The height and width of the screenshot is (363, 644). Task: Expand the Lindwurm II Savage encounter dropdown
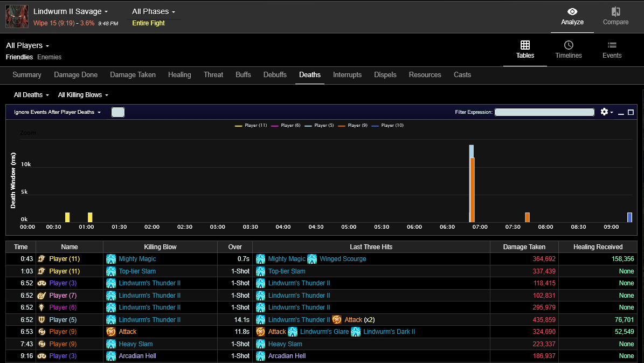click(x=71, y=11)
